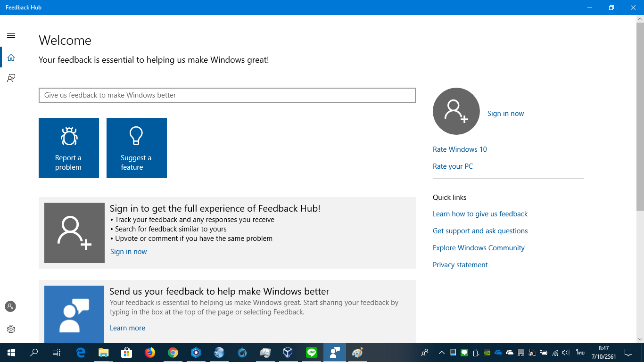Open the Feedback section in sidebar
The width and height of the screenshot is (644, 362).
[11, 78]
